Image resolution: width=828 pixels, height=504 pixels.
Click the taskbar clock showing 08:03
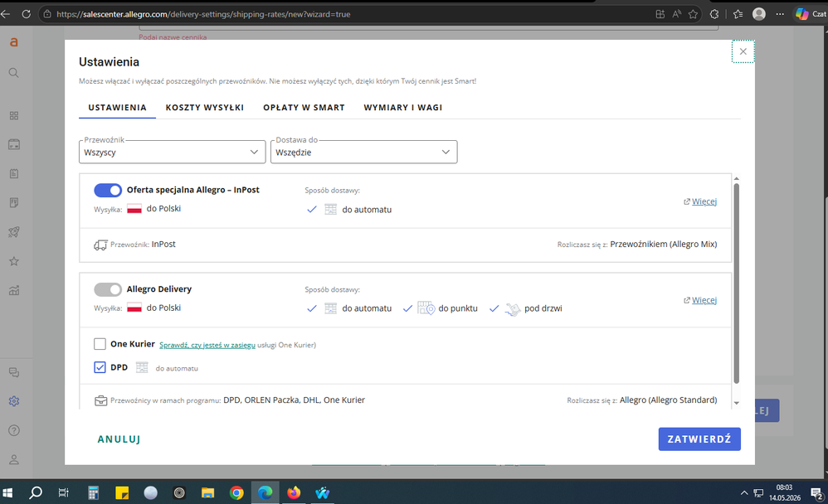(785, 492)
